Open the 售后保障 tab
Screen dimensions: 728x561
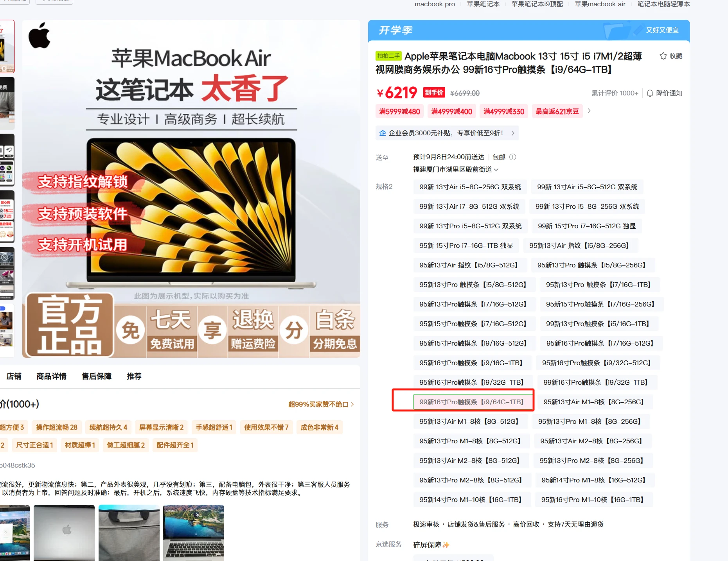pyautogui.click(x=96, y=376)
